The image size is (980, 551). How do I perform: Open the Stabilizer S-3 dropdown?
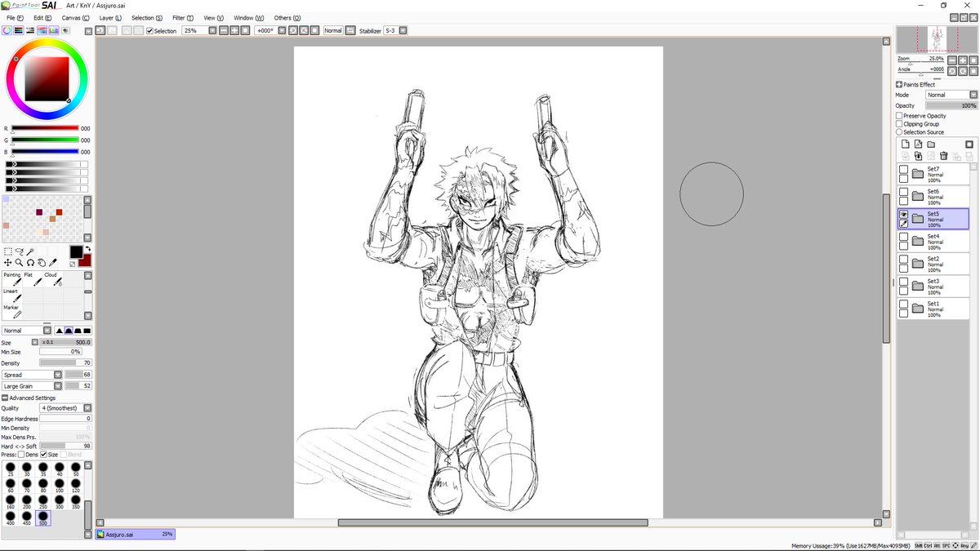[403, 30]
